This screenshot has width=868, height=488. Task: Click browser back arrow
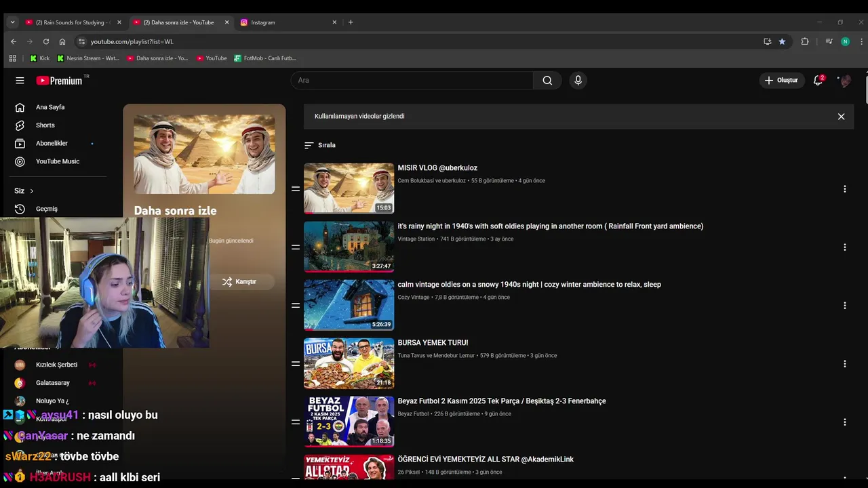pyautogui.click(x=13, y=41)
